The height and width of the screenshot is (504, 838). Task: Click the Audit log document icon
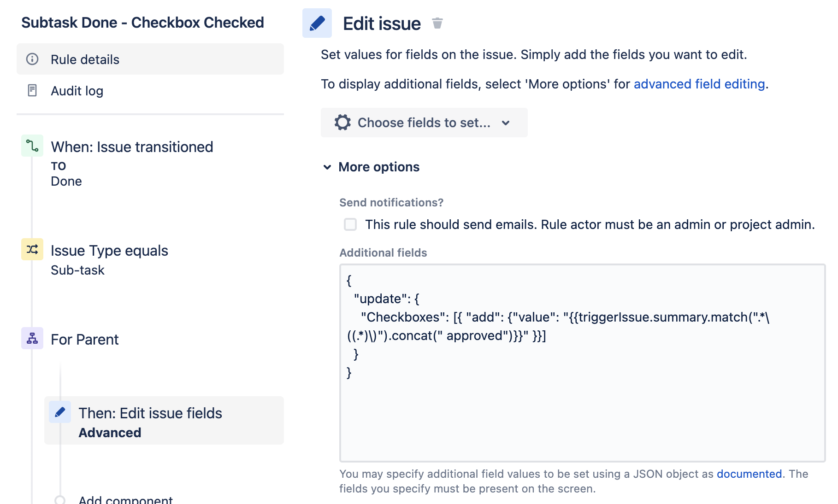click(32, 90)
